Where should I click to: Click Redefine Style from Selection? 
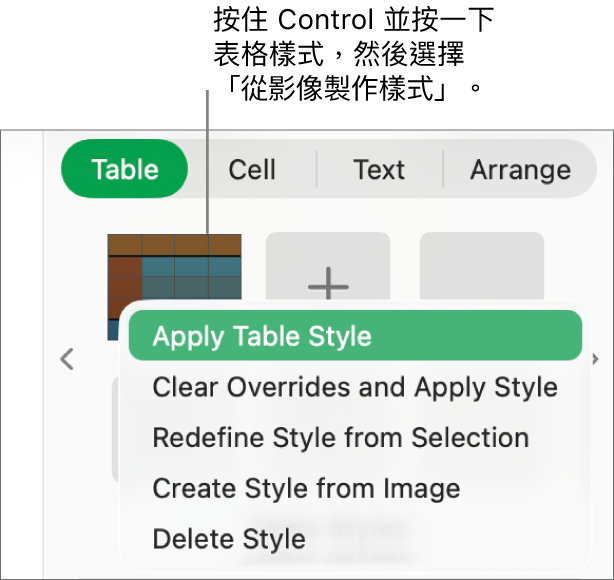point(340,438)
